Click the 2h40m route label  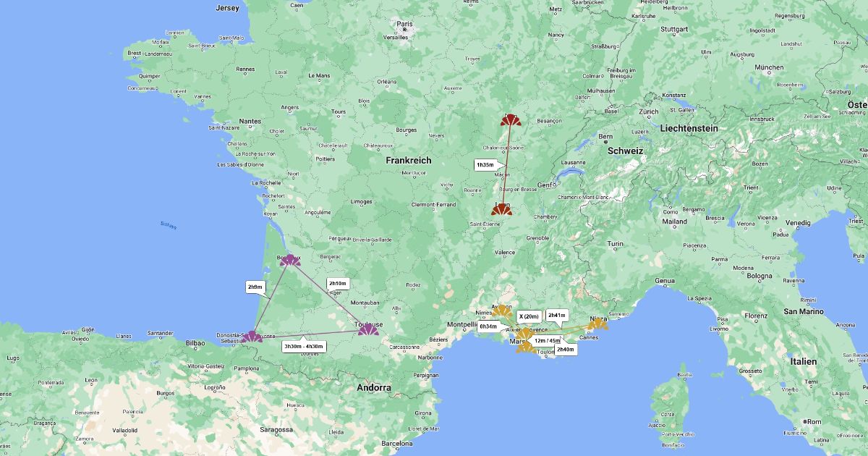tap(566, 350)
